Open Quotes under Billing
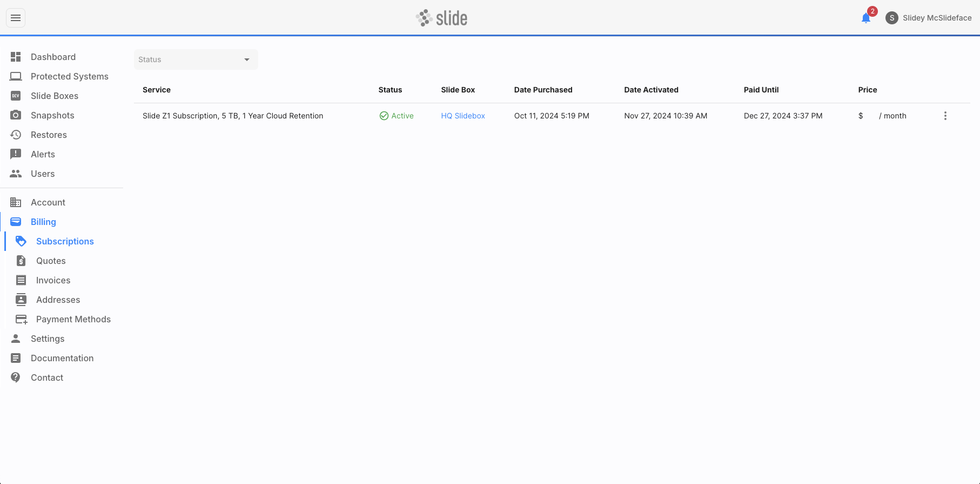This screenshot has height=484, width=980. coord(51,261)
